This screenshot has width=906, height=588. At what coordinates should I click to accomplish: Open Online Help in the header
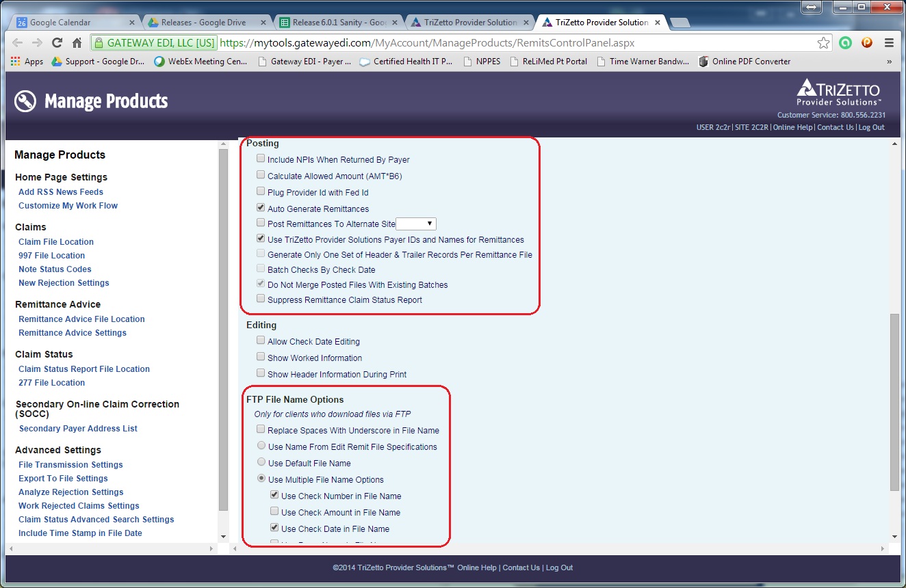[x=794, y=127]
